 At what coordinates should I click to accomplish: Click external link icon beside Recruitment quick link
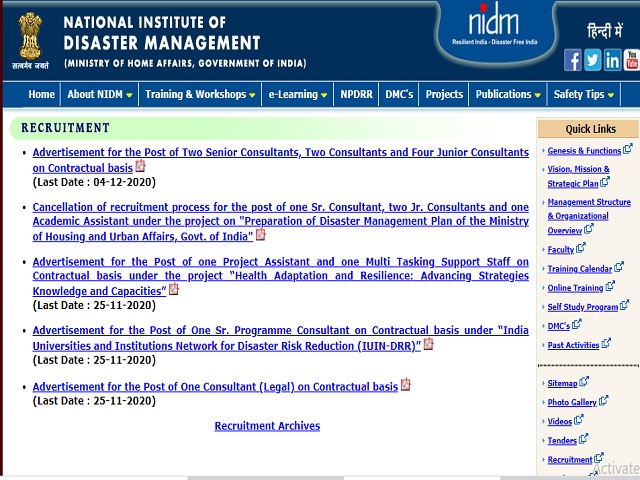[x=599, y=458]
